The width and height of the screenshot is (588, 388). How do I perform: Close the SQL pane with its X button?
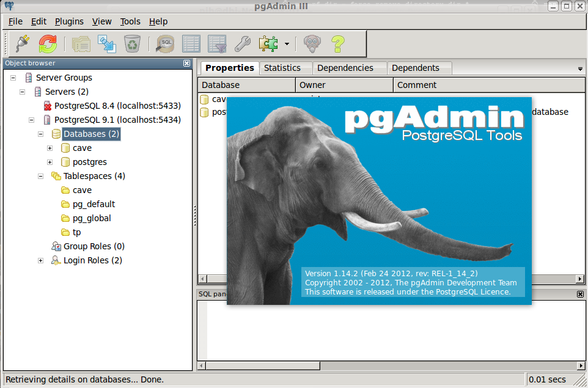pos(579,294)
